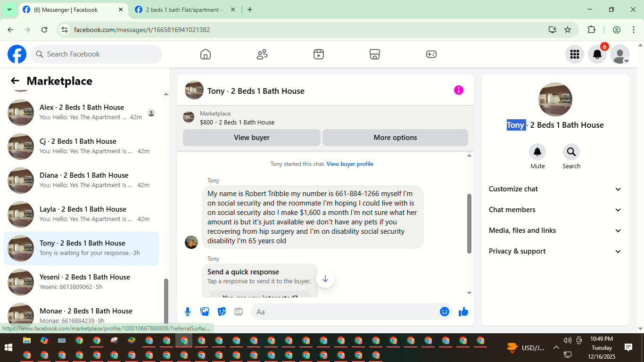Open the Chrome tab search dropdown
Image resolution: width=644 pixels, height=362 pixels.
[x=9, y=9]
